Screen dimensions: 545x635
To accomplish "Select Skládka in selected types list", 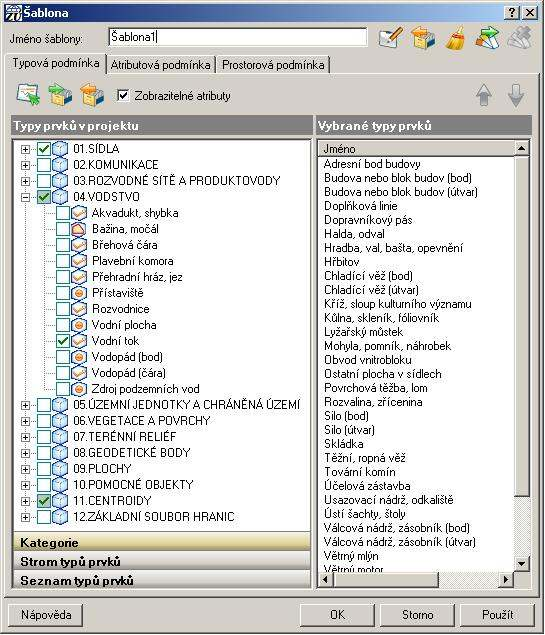I will 343,444.
